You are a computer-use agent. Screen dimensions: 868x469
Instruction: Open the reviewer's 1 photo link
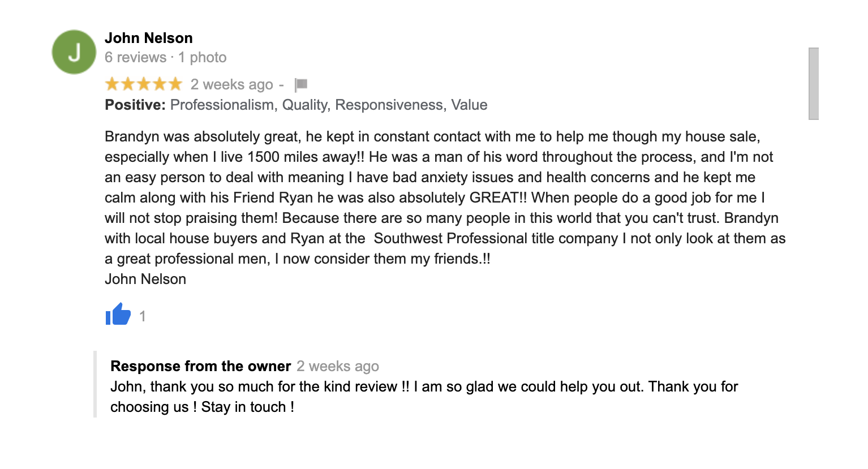(203, 57)
